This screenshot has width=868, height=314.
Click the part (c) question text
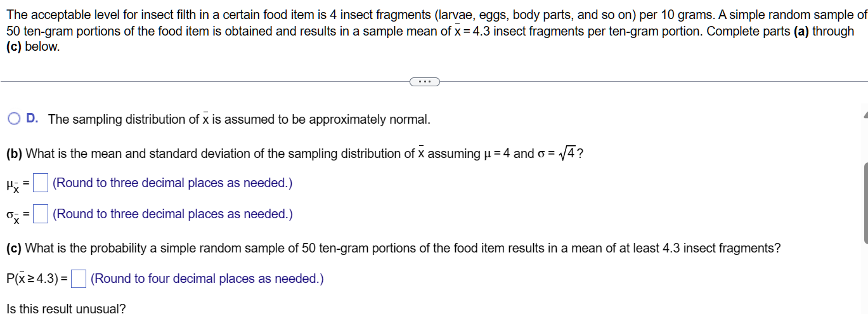[x=394, y=248]
